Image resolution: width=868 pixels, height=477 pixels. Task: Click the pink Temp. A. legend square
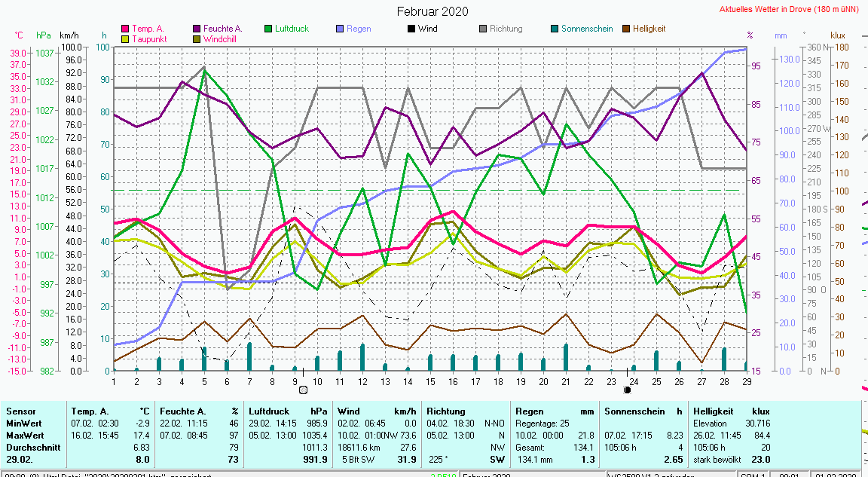tap(126, 29)
